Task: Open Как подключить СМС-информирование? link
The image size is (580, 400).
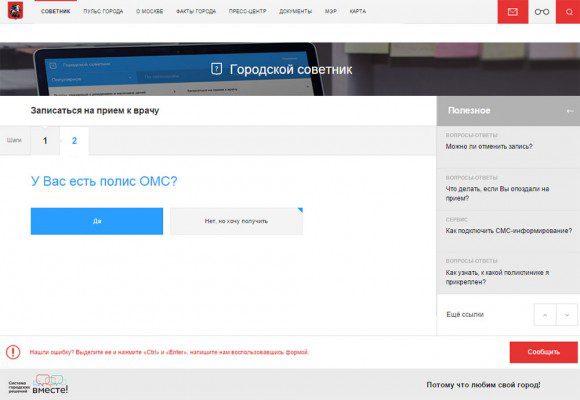Action: point(509,231)
